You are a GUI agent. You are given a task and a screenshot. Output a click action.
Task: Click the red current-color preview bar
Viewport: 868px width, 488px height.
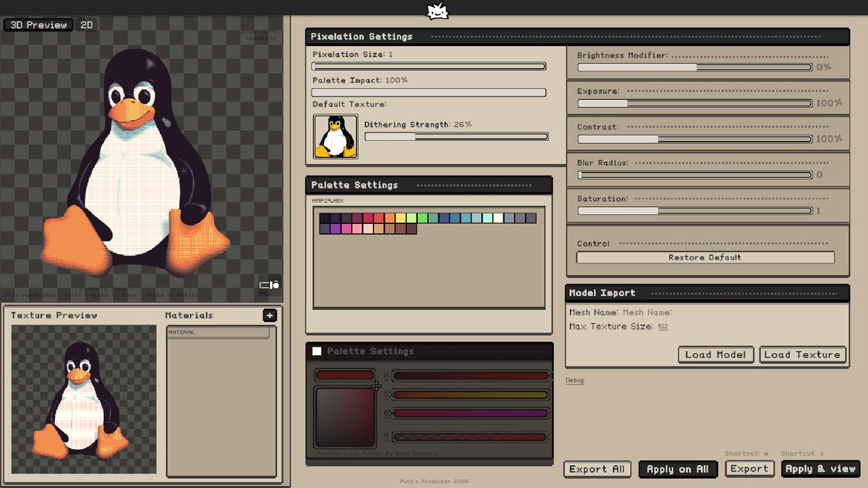tap(345, 375)
